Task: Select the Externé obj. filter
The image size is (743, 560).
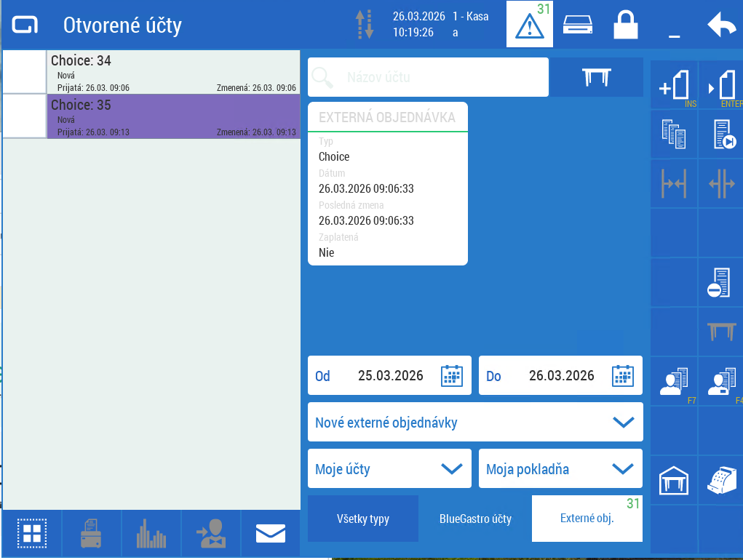Action: coord(587,519)
